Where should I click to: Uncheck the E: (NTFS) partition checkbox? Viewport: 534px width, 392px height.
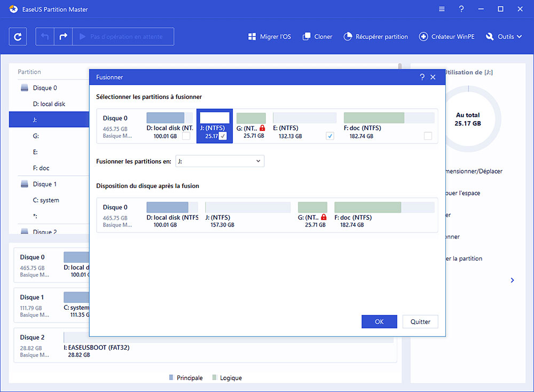point(329,136)
